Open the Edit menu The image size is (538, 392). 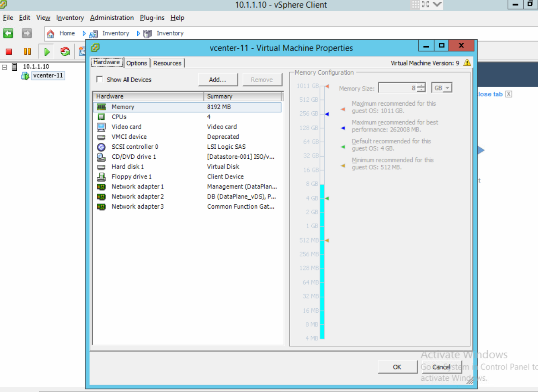click(25, 18)
